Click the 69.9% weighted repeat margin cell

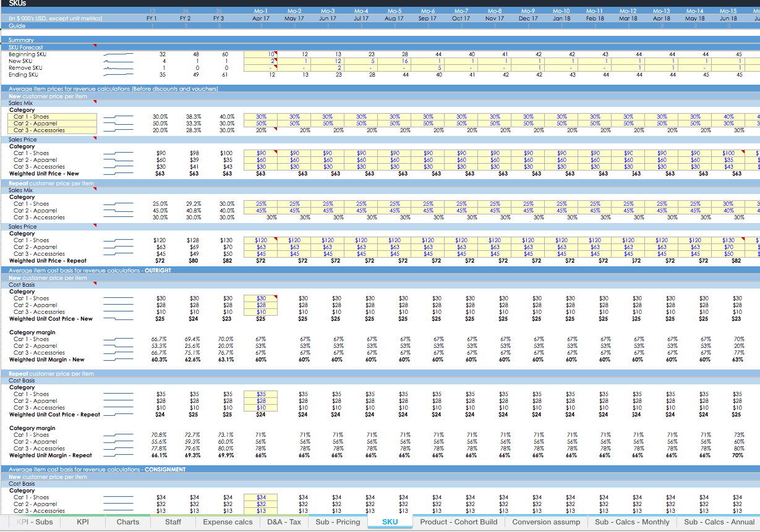[226, 455]
